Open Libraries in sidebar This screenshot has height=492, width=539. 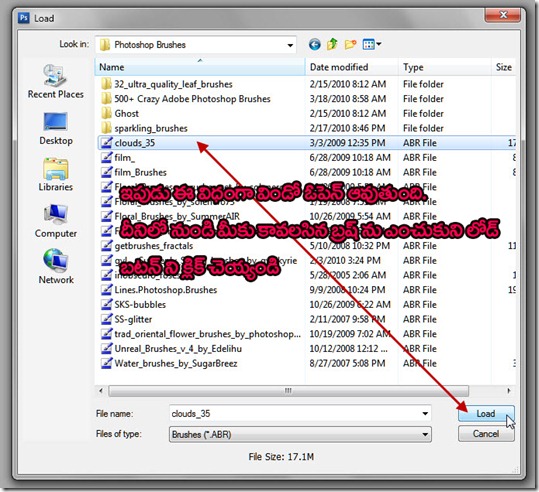pyautogui.click(x=56, y=175)
